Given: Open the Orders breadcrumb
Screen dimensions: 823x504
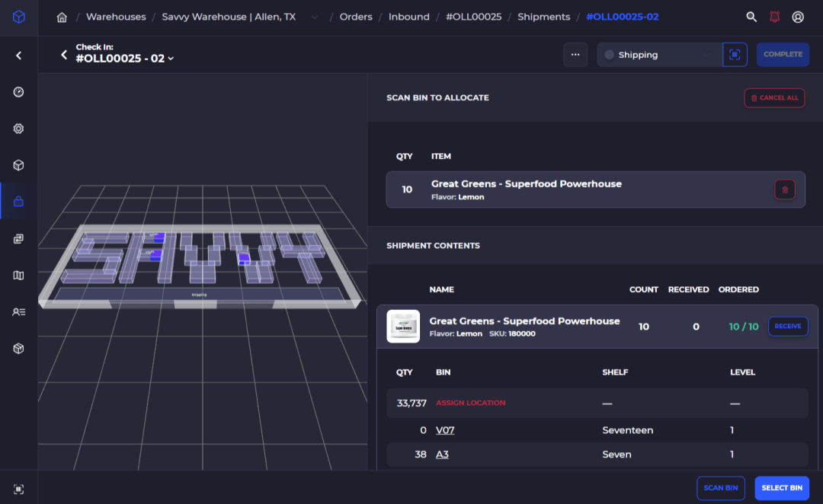Looking at the screenshot, I should tap(356, 17).
